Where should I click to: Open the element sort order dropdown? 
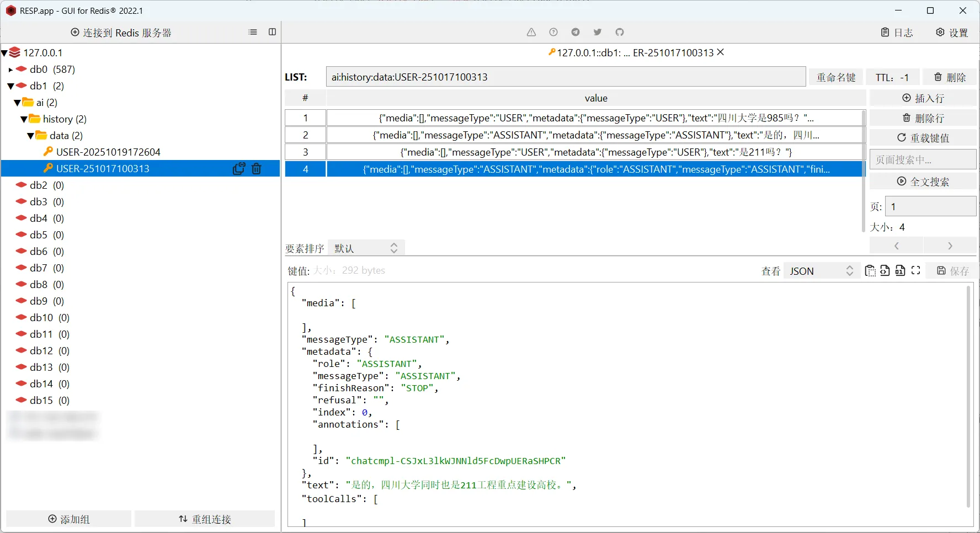(x=366, y=248)
